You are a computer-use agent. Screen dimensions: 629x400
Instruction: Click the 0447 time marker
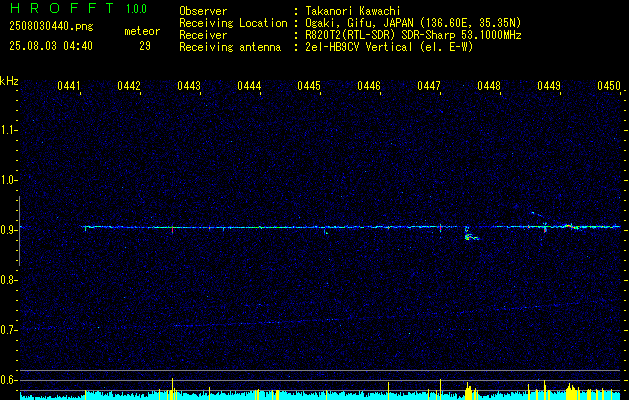429,85
